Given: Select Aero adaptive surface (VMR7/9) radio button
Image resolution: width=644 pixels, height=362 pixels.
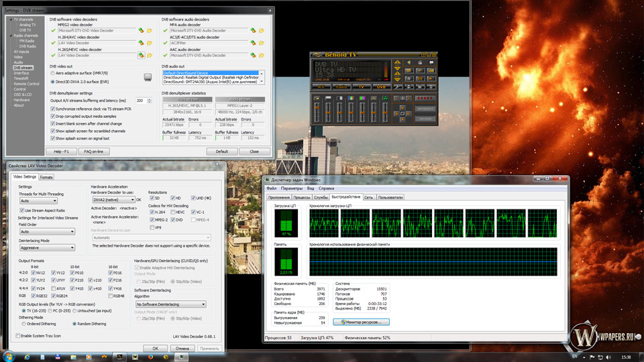Looking at the screenshot, I should tap(53, 73).
